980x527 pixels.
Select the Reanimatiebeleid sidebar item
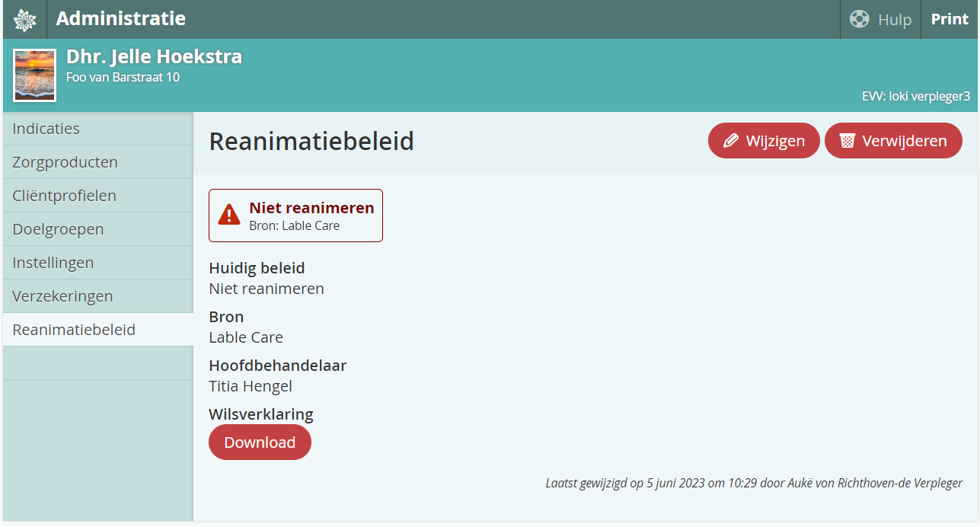point(74,330)
